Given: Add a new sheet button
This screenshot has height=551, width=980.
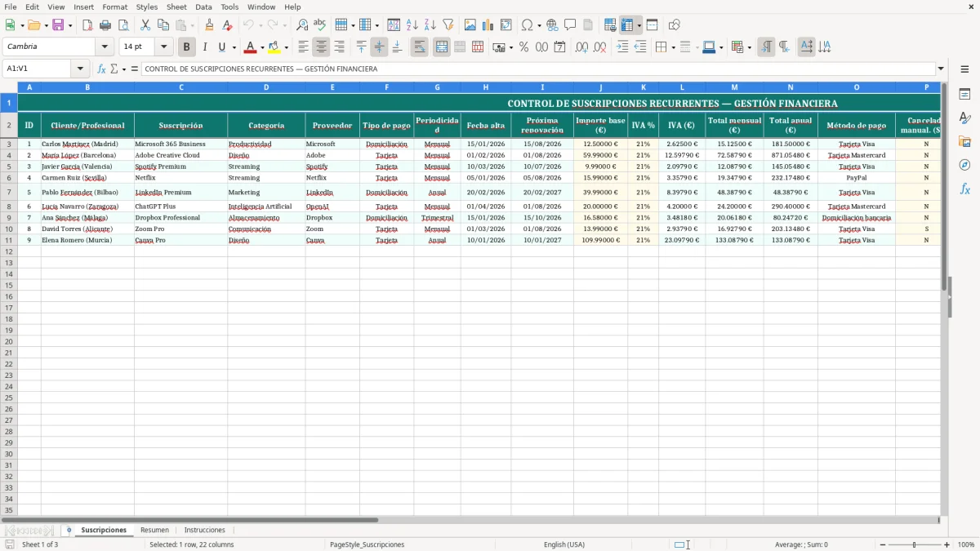Looking at the screenshot, I should pos(69,530).
